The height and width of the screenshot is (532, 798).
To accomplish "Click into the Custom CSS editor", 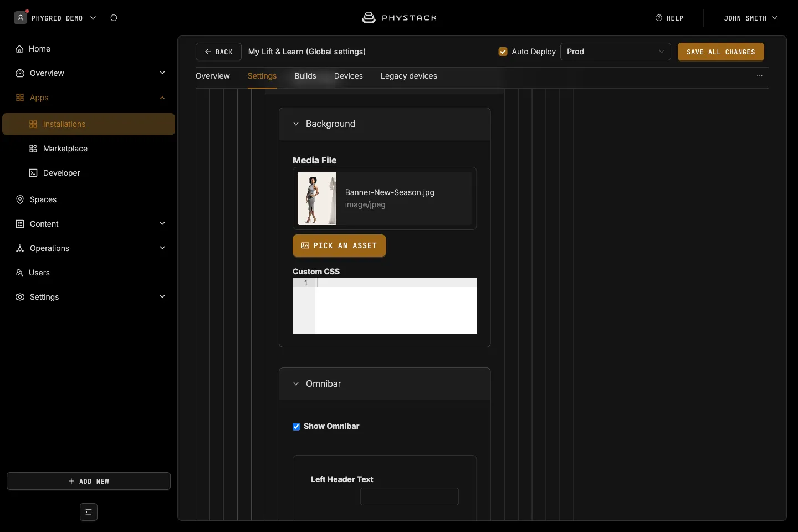I will pos(385,306).
